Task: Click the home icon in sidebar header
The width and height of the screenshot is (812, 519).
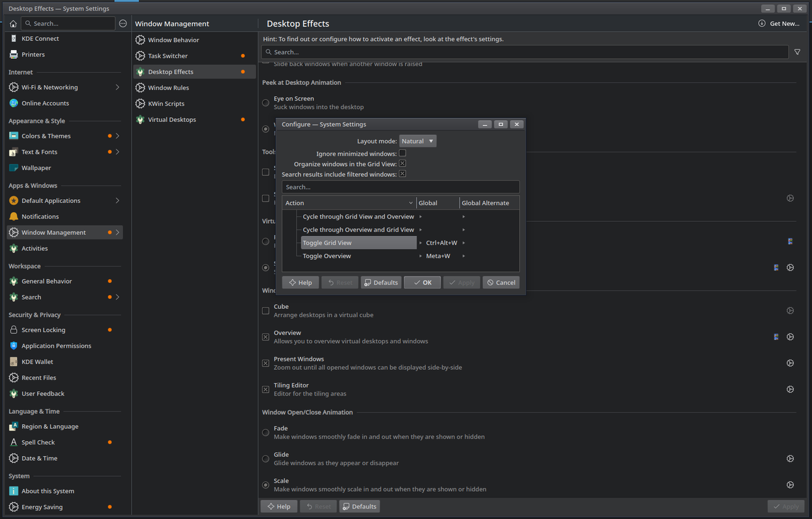Action: tap(13, 23)
